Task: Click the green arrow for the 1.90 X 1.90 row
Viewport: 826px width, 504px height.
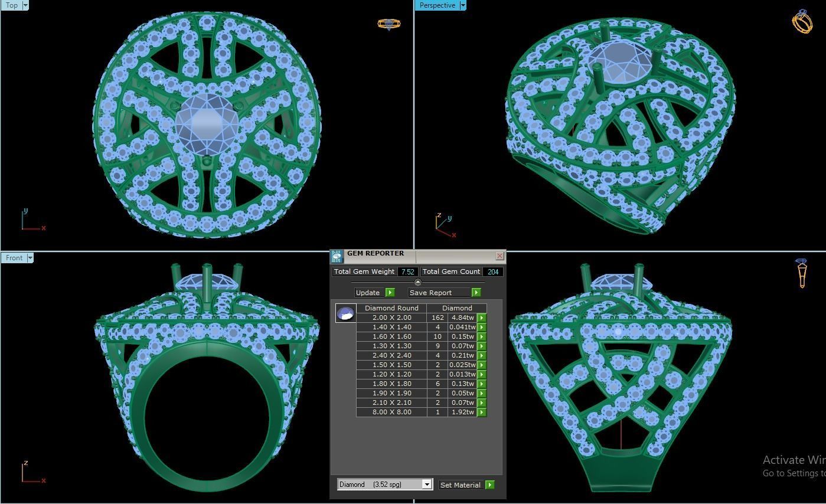Action: pyautogui.click(x=482, y=393)
